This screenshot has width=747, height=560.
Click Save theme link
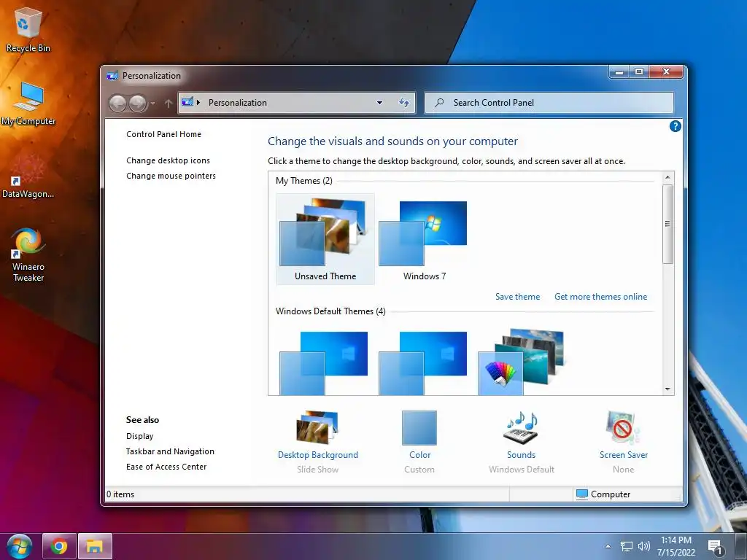[x=517, y=297]
